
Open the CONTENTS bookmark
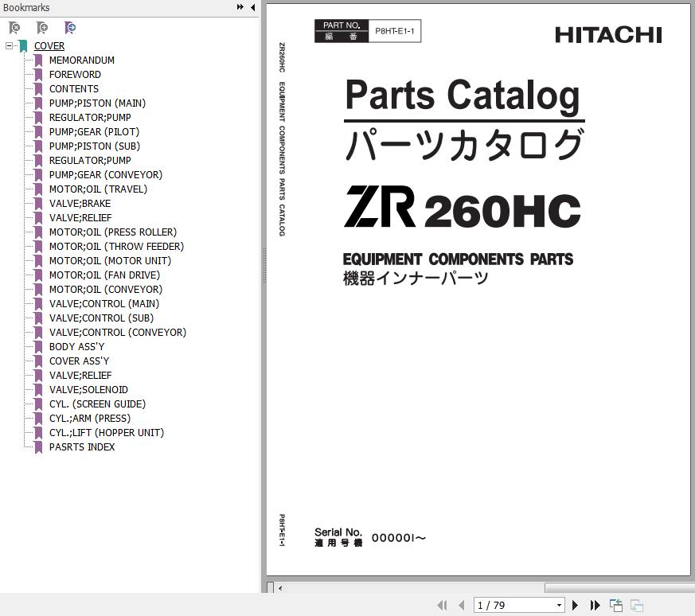[x=74, y=89]
